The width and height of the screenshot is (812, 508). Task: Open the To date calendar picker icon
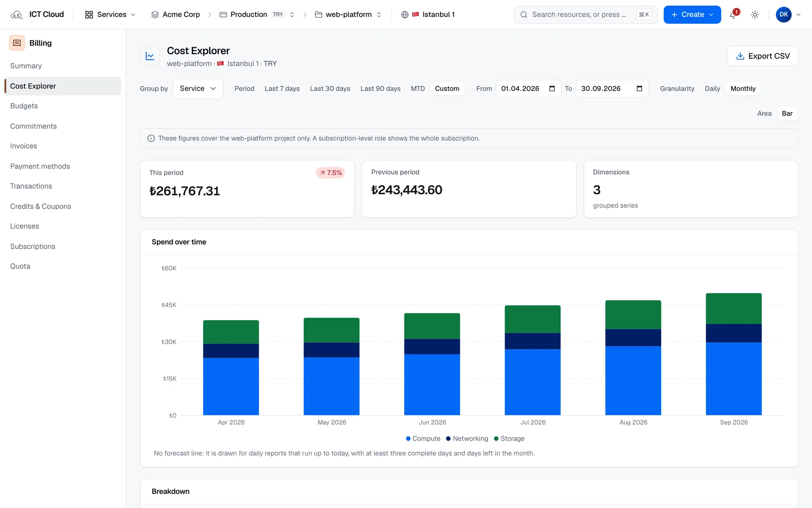(x=639, y=88)
